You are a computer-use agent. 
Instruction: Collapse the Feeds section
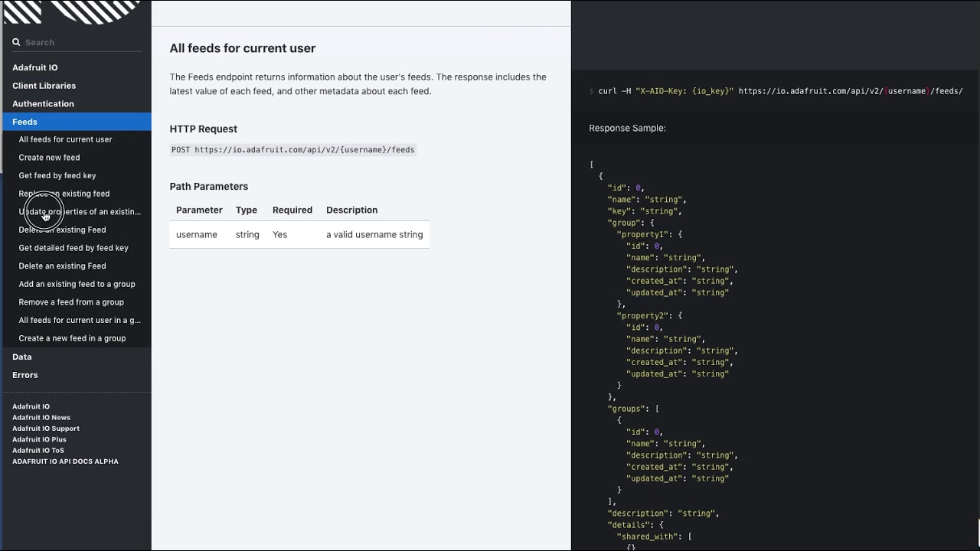(24, 122)
